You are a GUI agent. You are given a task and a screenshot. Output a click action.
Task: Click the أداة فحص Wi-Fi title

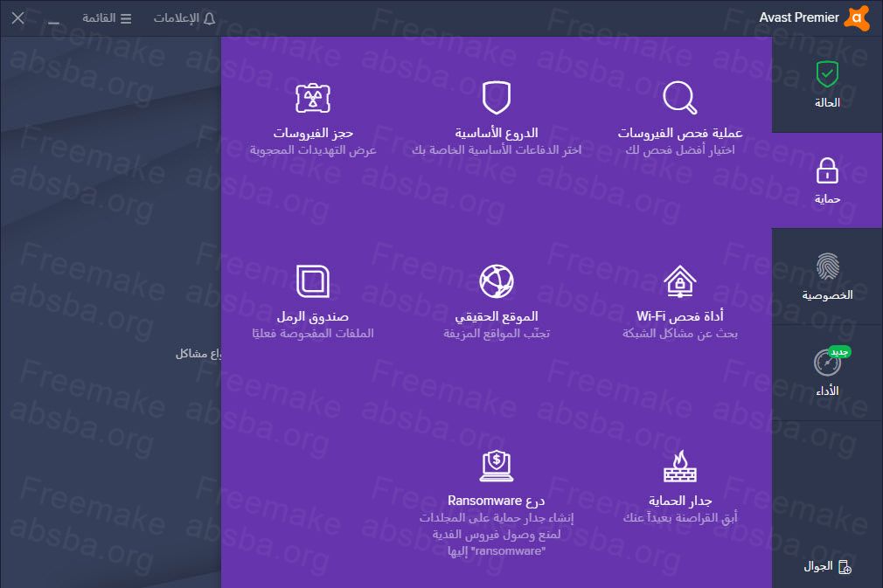(x=679, y=316)
